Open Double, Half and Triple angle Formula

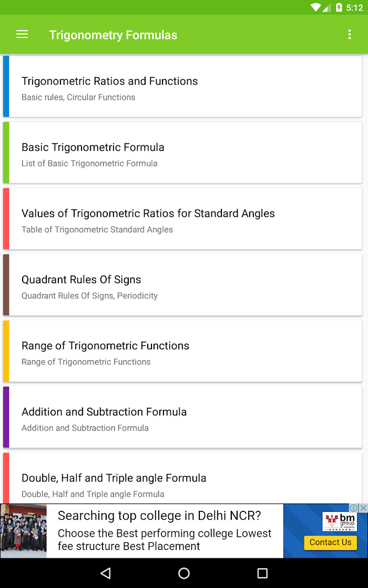[182, 478]
